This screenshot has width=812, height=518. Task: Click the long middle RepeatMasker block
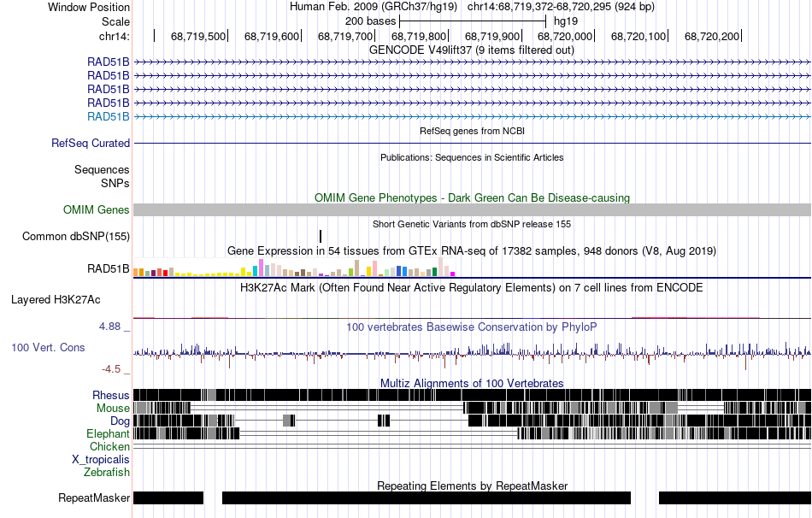[427, 497]
